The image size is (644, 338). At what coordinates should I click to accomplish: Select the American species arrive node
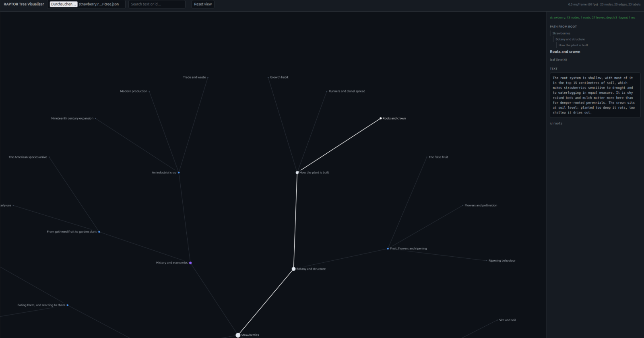coord(49,157)
